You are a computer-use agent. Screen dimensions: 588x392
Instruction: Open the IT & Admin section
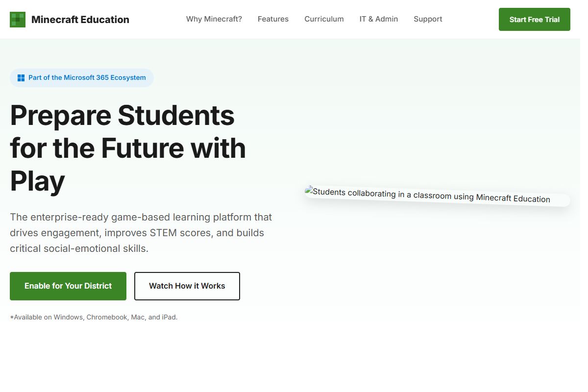coord(378,19)
